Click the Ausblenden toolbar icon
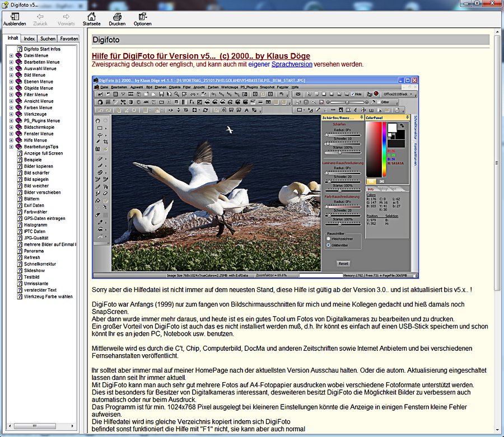Screen dimensions: 504x437 pos(14,17)
